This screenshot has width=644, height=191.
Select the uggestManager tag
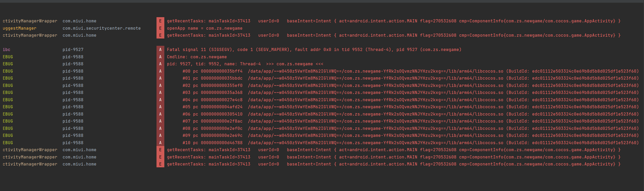click(20, 28)
